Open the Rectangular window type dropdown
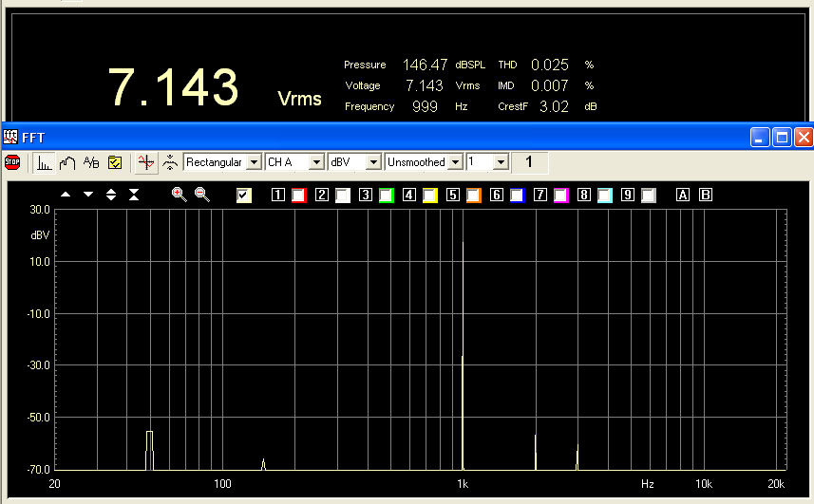The image size is (814, 504). tap(253, 162)
